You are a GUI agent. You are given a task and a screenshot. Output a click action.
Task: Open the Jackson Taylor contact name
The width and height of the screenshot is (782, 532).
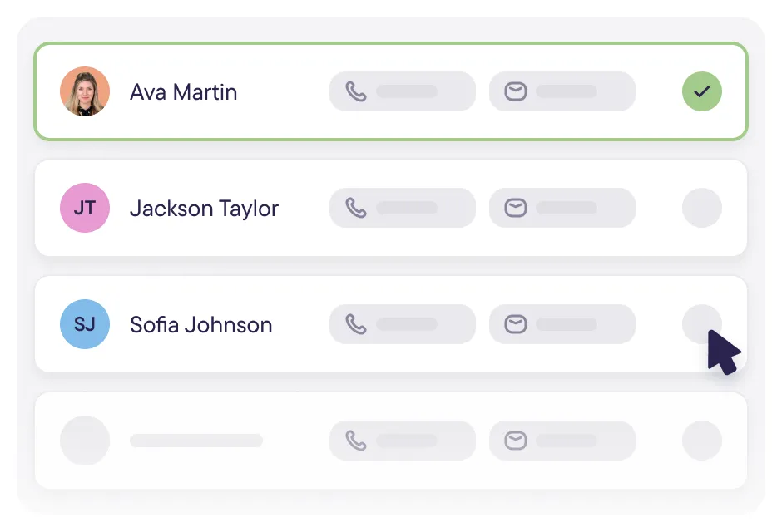tap(204, 209)
